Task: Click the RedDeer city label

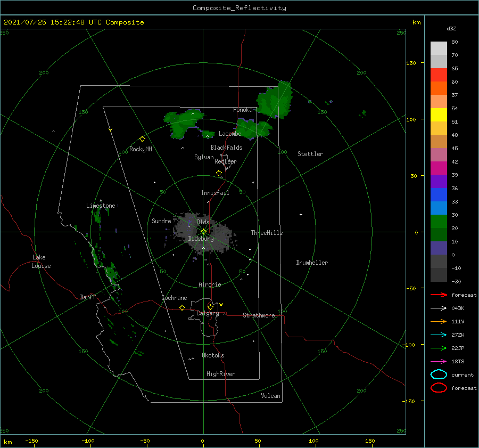Action: (x=226, y=161)
